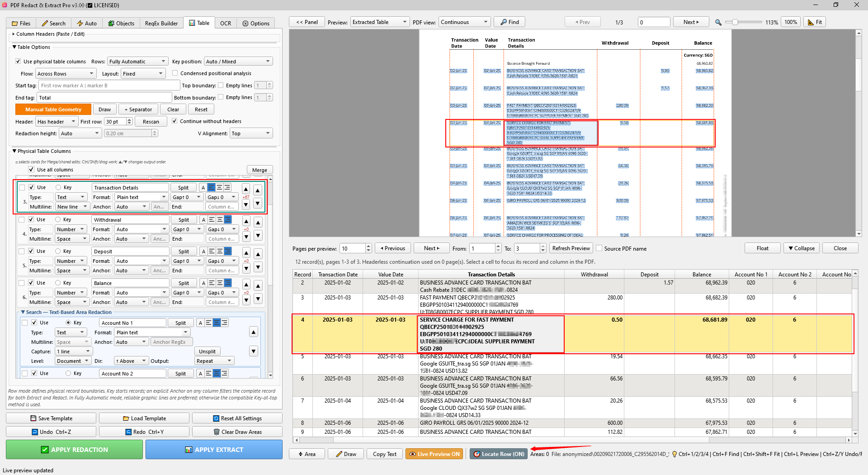Click Manual Table Geometry button

(x=53, y=109)
